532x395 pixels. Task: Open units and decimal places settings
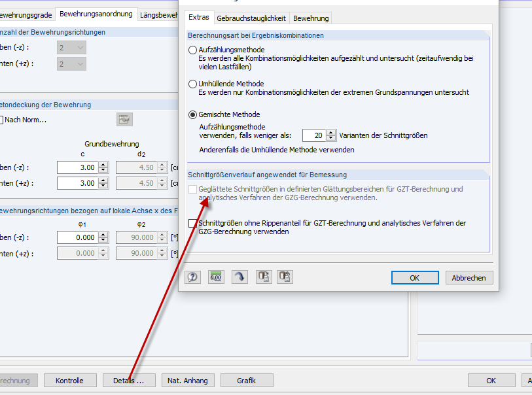pos(216,276)
